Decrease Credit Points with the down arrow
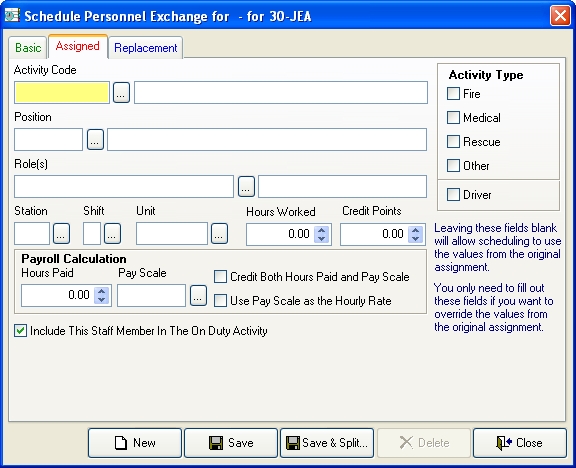This screenshot has height=468, width=576. point(415,238)
